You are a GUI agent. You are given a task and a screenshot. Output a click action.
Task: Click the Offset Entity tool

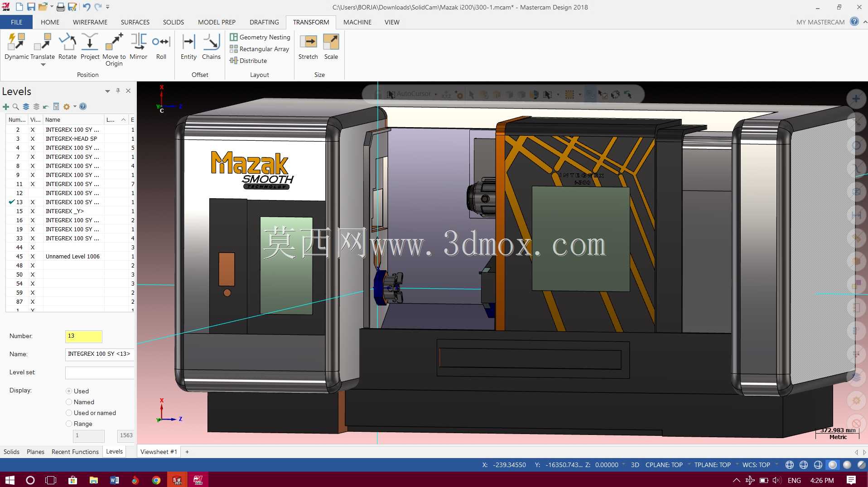click(x=188, y=46)
